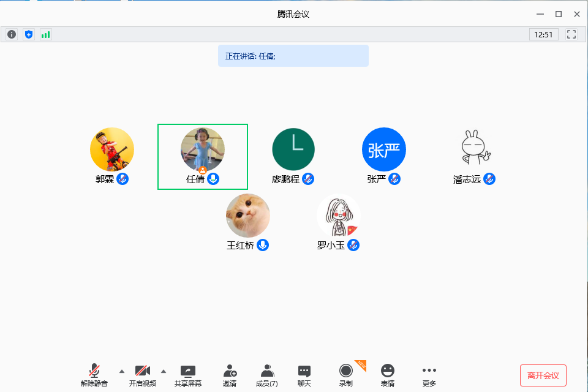This screenshot has height=392, width=588.
Task: Enter full screen mode
Action: tap(571, 34)
